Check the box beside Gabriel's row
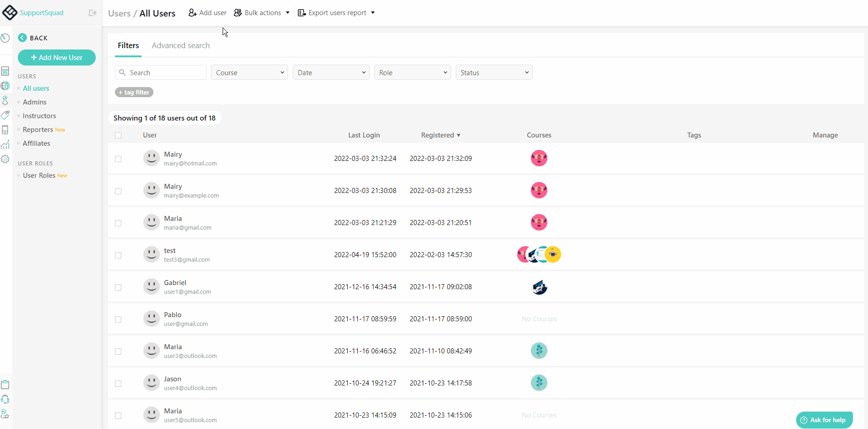This screenshot has width=868, height=429. (118, 287)
